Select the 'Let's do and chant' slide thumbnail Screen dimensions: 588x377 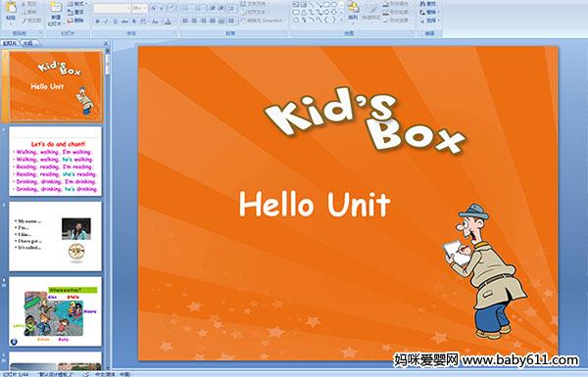(x=56, y=162)
